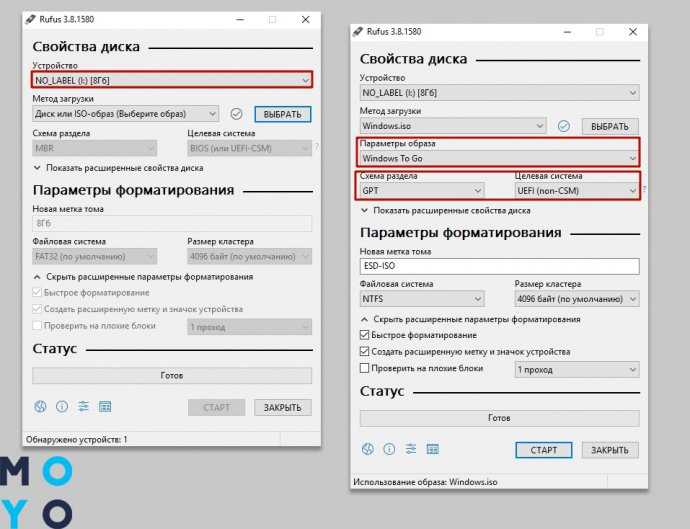The width and height of the screenshot is (690, 529).
Task: Open passes dropdown in right window
Action: tap(577, 370)
